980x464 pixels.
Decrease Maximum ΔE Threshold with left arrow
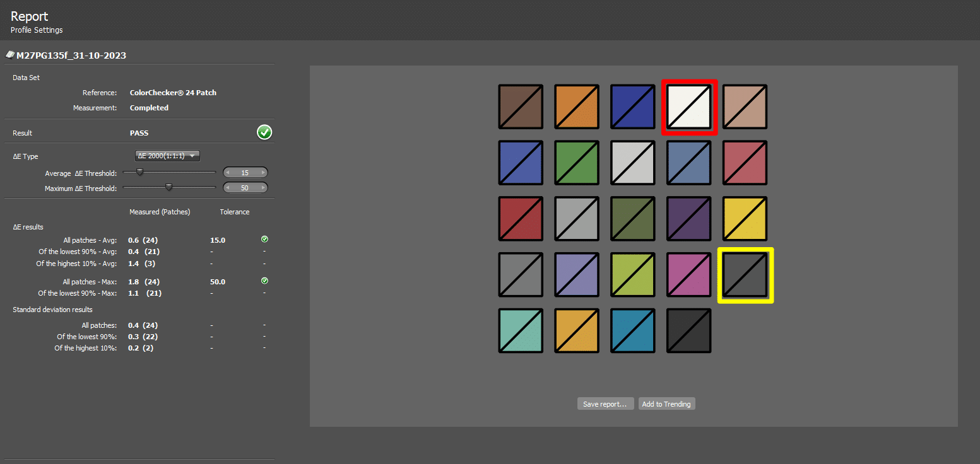tap(228, 188)
